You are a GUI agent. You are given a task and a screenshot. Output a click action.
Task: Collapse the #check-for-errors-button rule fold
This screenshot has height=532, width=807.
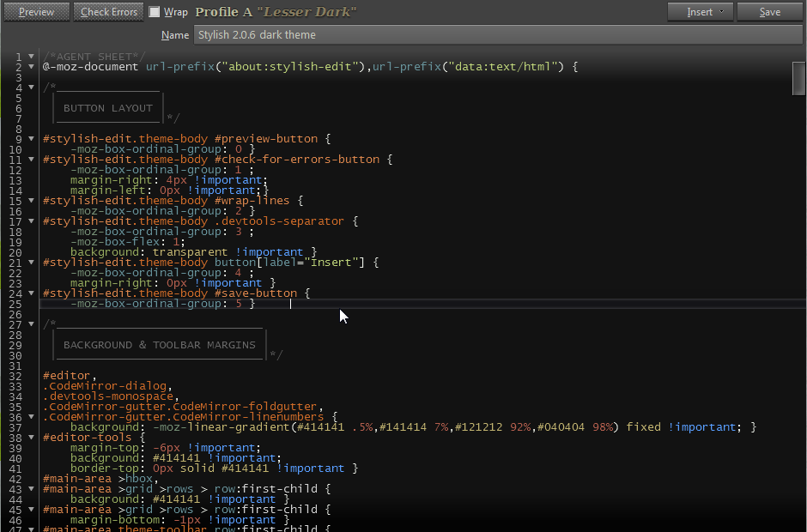point(30,159)
